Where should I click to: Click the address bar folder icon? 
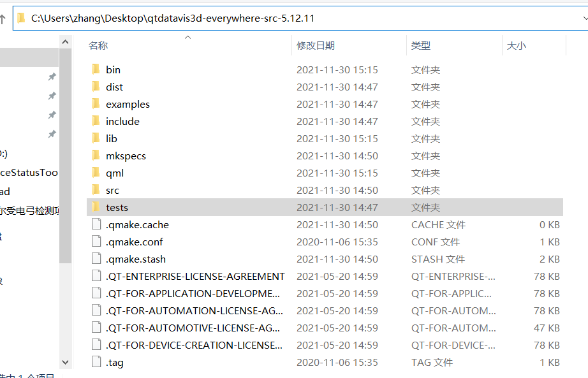pyautogui.click(x=22, y=18)
